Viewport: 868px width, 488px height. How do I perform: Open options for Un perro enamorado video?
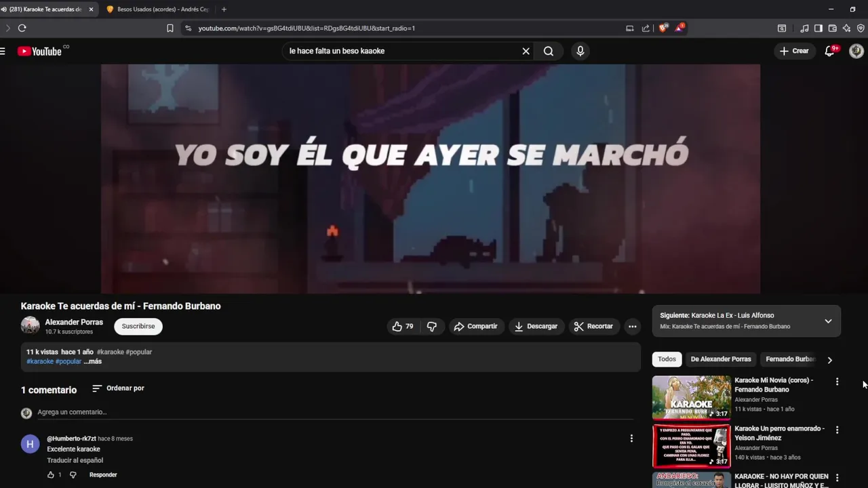(837, 430)
